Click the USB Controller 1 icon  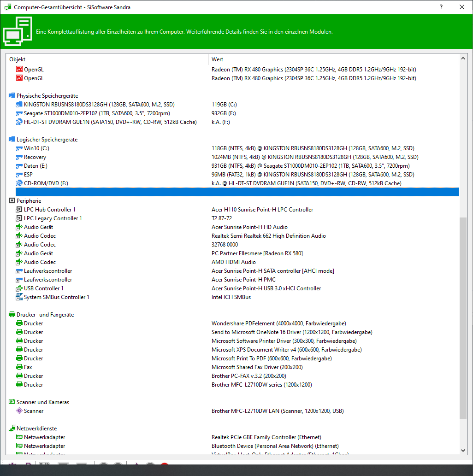[19, 288]
